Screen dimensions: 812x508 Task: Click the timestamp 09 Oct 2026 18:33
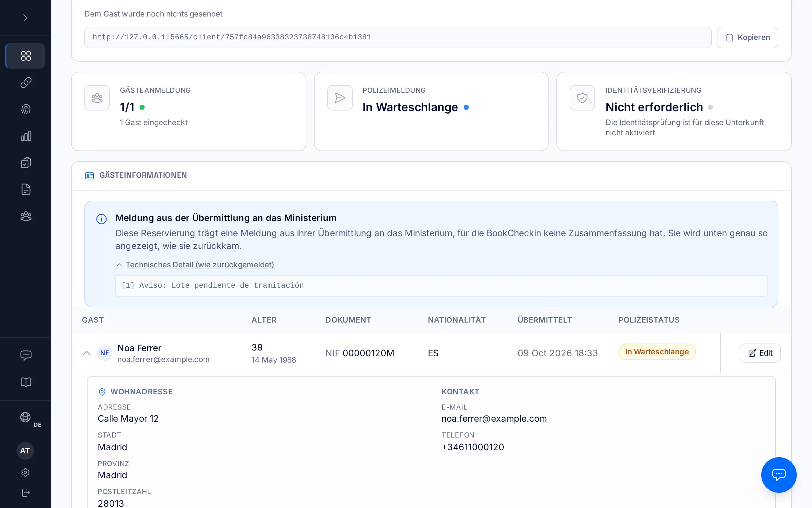tap(558, 353)
